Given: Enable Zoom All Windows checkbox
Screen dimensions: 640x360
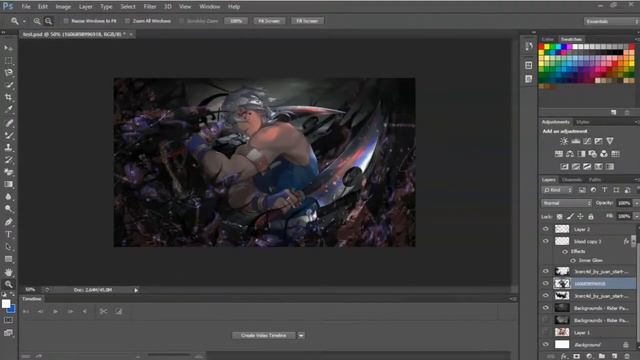Looking at the screenshot, I should click(127, 21).
